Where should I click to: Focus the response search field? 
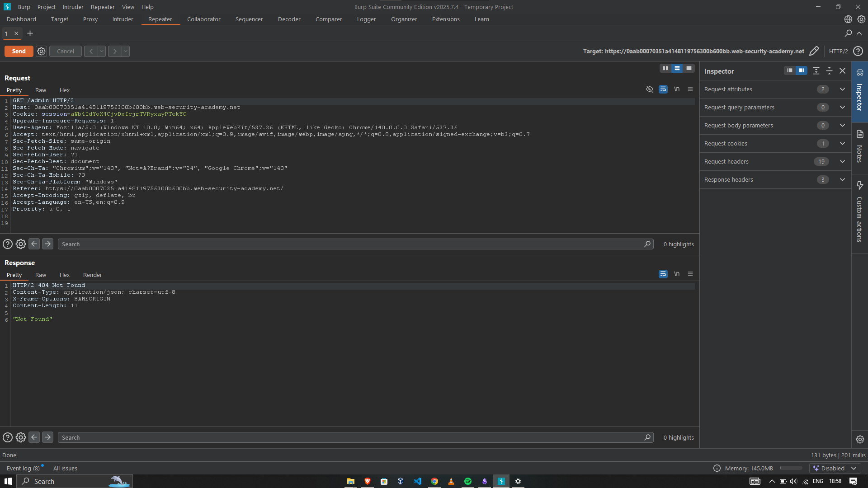pos(355,438)
